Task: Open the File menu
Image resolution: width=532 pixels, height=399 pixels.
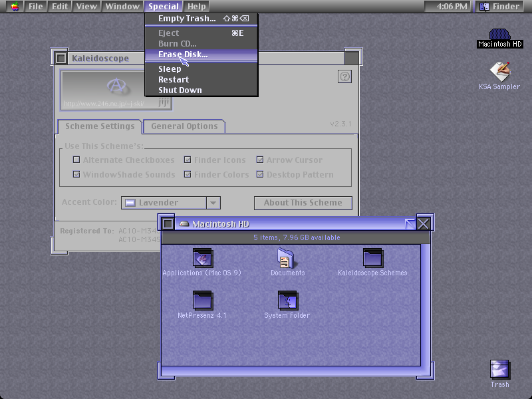Action: [36, 7]
